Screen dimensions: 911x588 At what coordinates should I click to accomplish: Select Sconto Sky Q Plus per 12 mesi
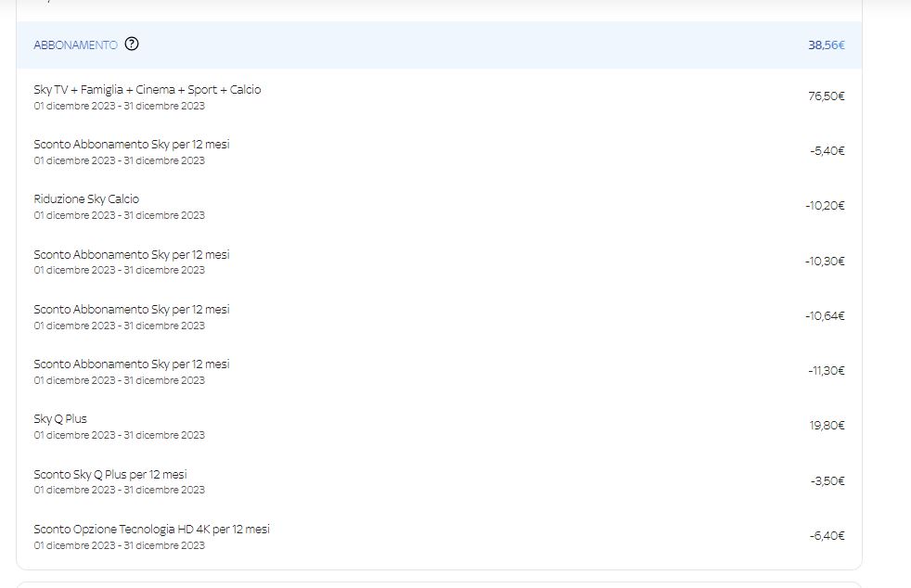click(110, 474)
